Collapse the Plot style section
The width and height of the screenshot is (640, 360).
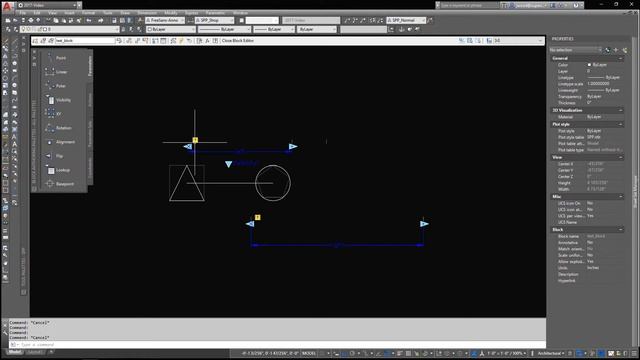click(620, 124)
